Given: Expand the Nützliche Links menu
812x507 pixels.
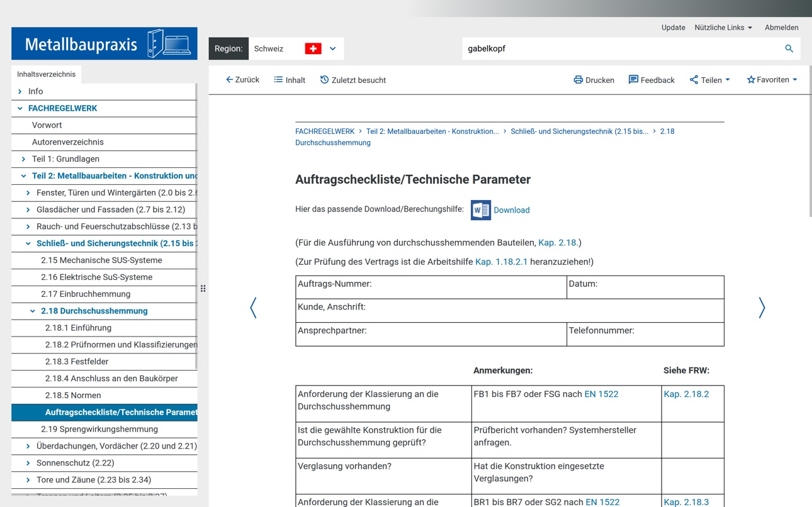Looking at the screenshot, I should point(723,28).
